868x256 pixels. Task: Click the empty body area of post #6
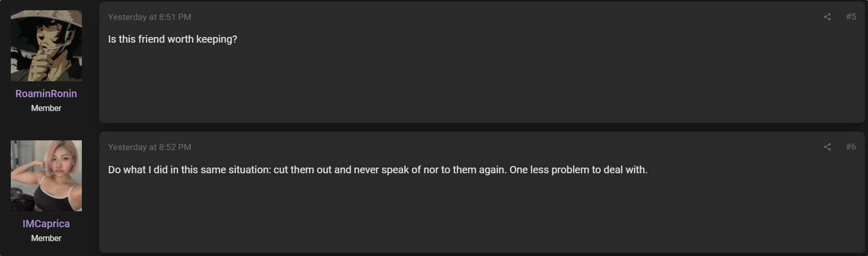(482, 215)
